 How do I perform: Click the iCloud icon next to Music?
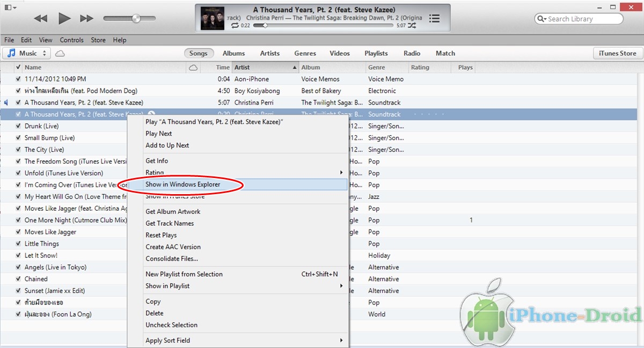click(x=60, y=54)
